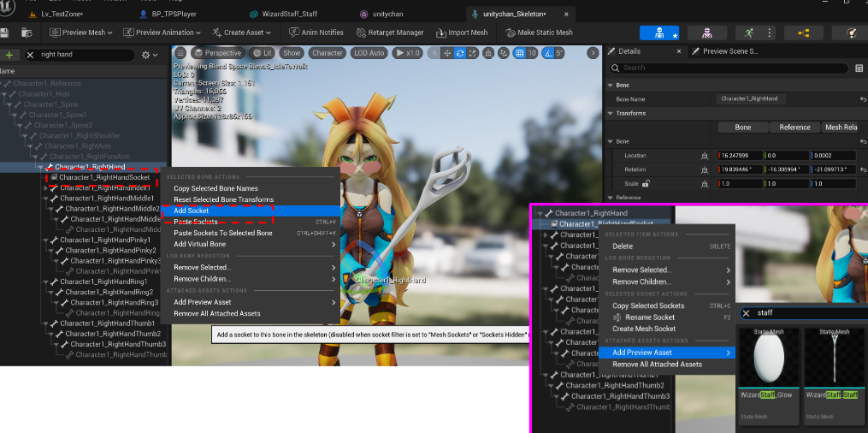
Task: Click the rotation snap value 5°
Action: (559, 53)
